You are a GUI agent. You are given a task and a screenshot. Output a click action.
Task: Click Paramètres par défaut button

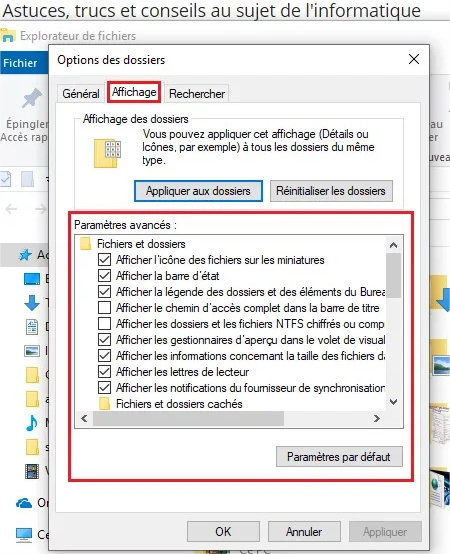coord(339,456)
